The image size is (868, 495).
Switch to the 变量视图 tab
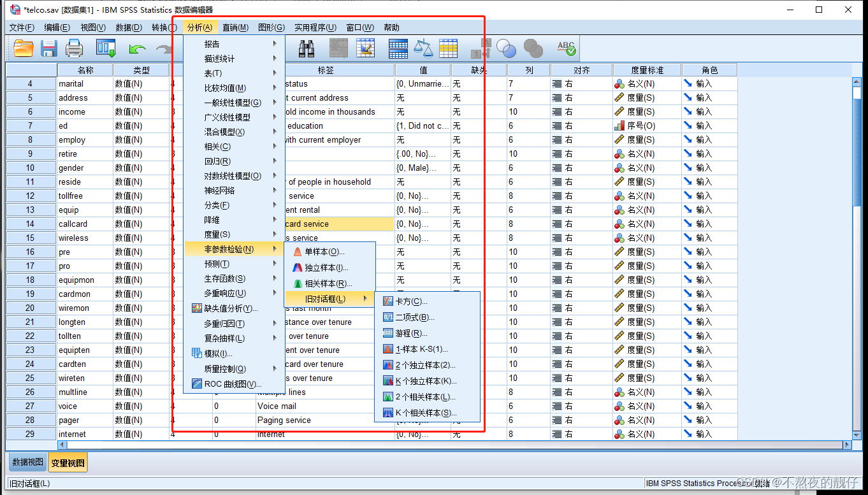point(68,463)
